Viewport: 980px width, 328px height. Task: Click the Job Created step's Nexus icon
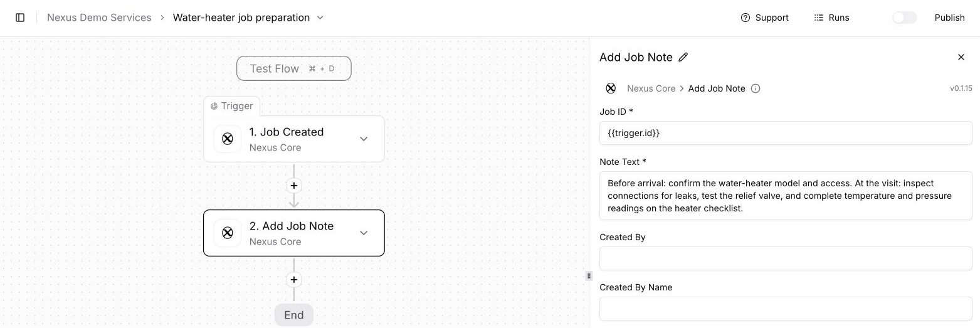tap(228, 139)
